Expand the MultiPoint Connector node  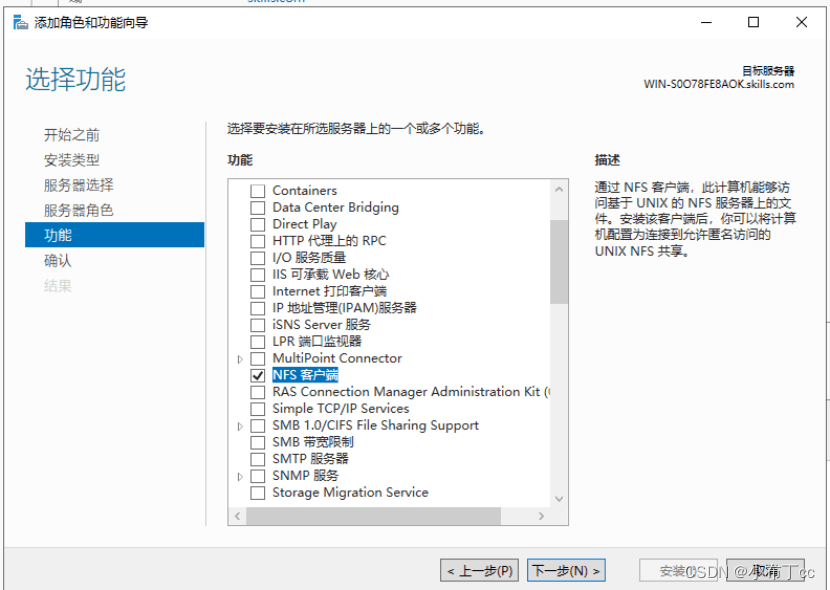240,359
